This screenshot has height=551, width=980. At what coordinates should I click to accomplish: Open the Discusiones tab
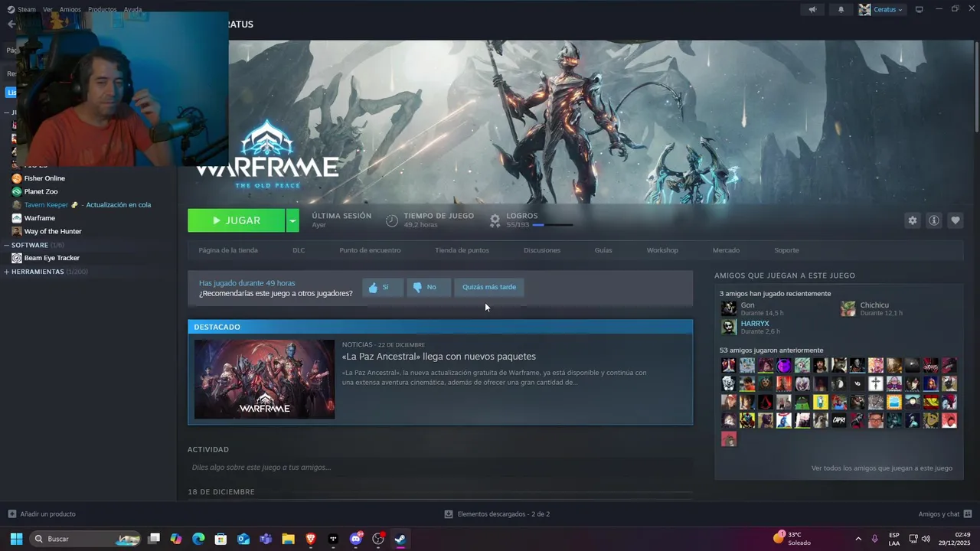542,250
